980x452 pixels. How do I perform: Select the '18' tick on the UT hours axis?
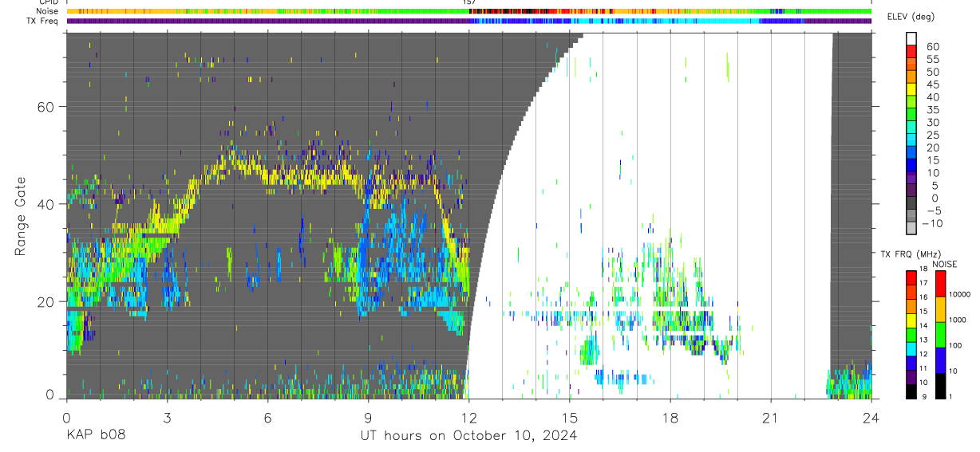coord(670,417)
